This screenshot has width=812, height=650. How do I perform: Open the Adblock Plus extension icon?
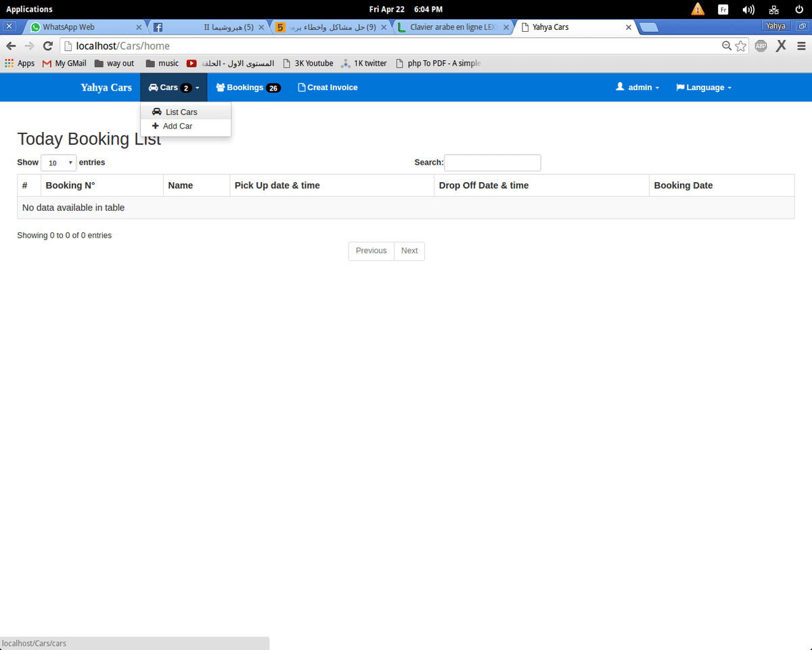(x=761, y=46)
